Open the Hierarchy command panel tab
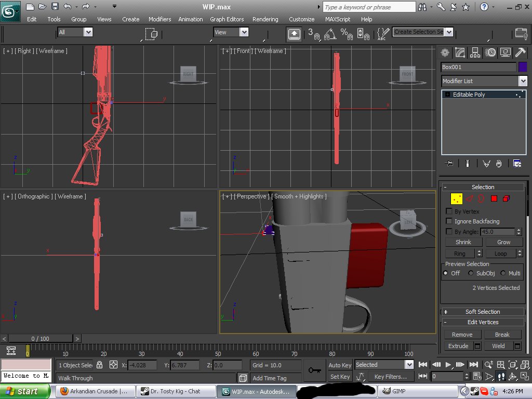 click(475, 52)
